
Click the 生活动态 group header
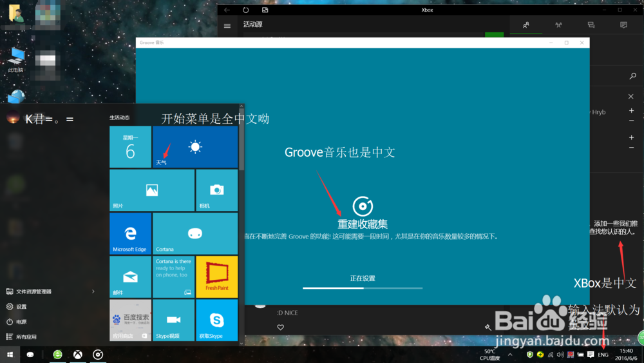[120, 117]
